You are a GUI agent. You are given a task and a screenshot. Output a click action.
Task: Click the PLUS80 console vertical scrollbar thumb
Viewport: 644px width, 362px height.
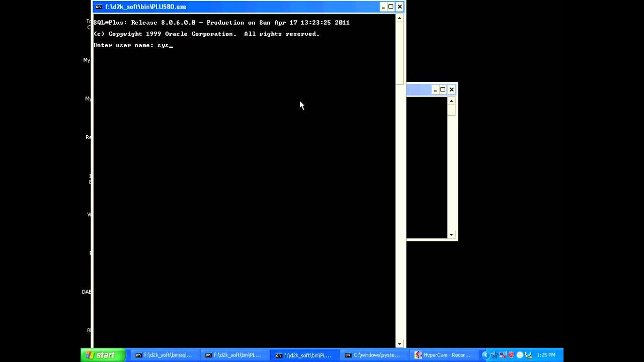(399, 53)
